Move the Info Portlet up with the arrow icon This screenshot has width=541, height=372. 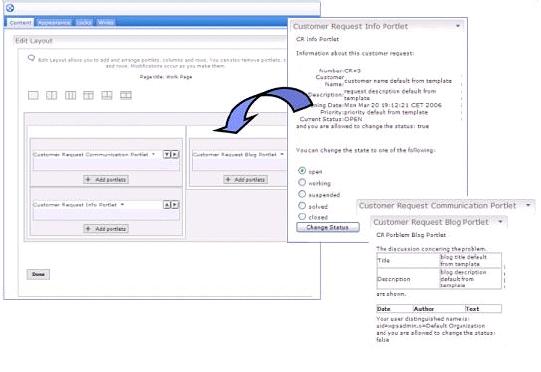pos(167,205)
